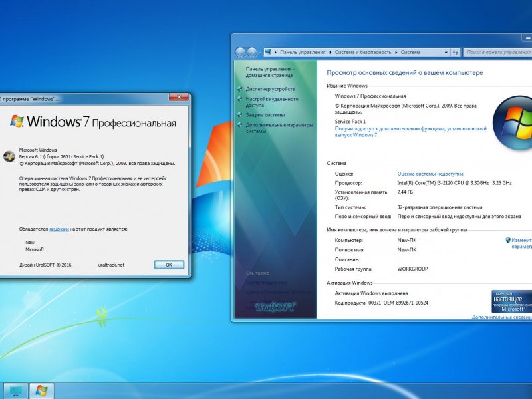Click shield icon beside 'Диспетчер устройств'
This screenshot has height=399, width=532.
coord(240,89)
